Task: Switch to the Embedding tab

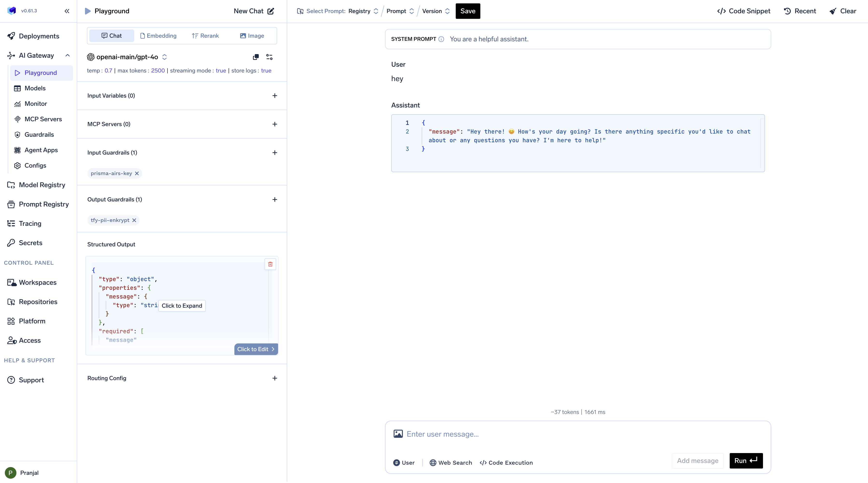Action: point(158,36)
